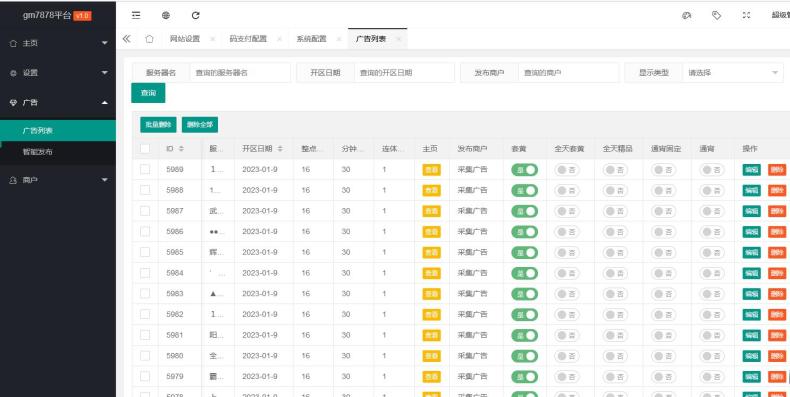
Task: Collapse the 广告 sidebar menu arrow
Action: [105, 103]
